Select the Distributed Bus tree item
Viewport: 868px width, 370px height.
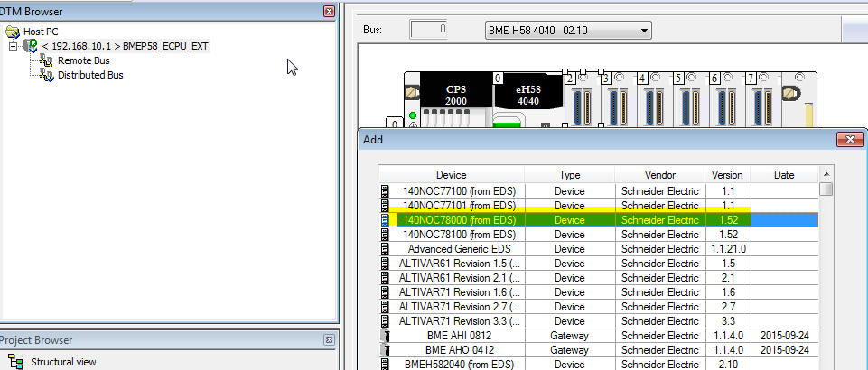tap(90, 75)
